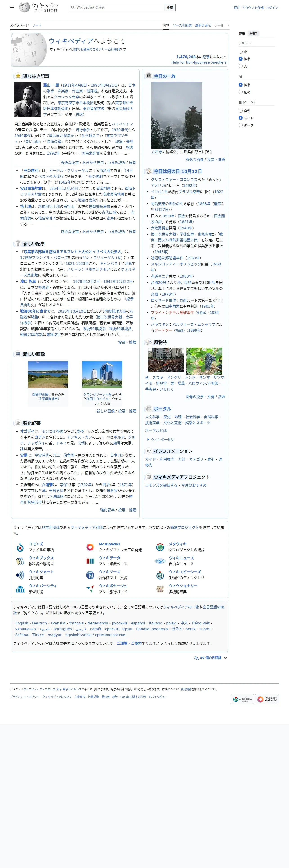The height and width of the screenshot is (868, 289).
Task: Click the Wikiquote icon
Action: point(20,575)
